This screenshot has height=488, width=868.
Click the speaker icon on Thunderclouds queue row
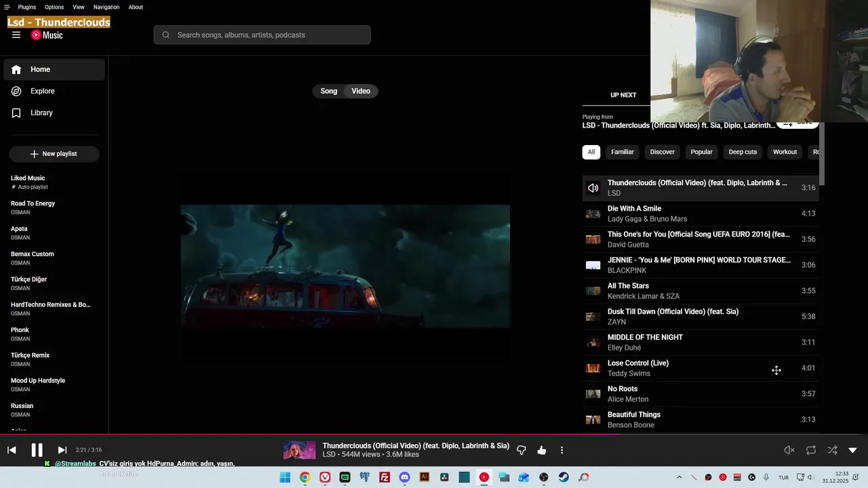tap(593, 188)
